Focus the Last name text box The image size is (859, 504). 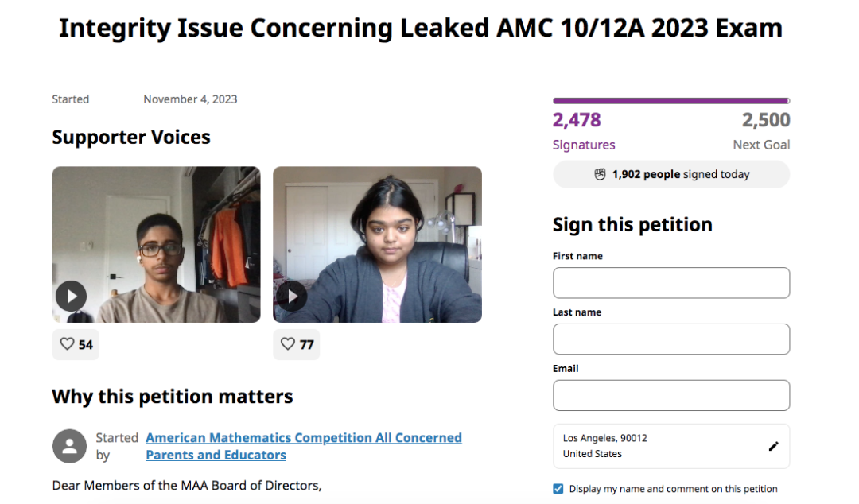[671, 339]
